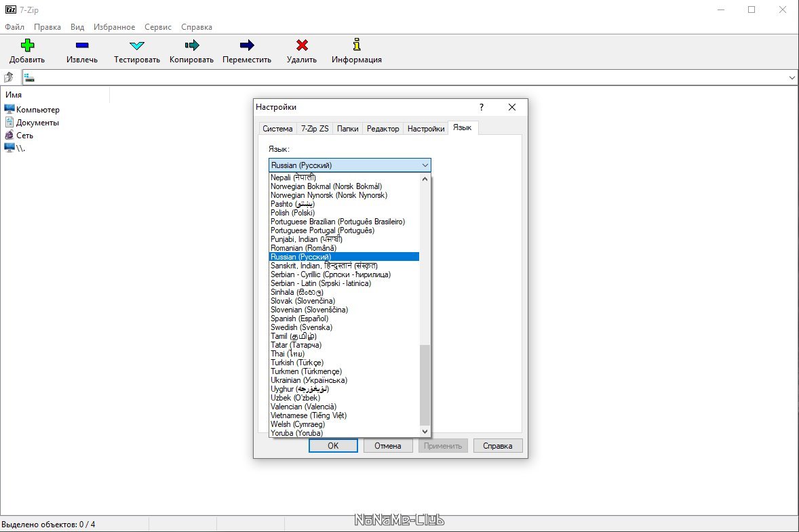Select the Язык tab
The width and height of the screenshot is (799, 532).
click(x=463, y=128)
